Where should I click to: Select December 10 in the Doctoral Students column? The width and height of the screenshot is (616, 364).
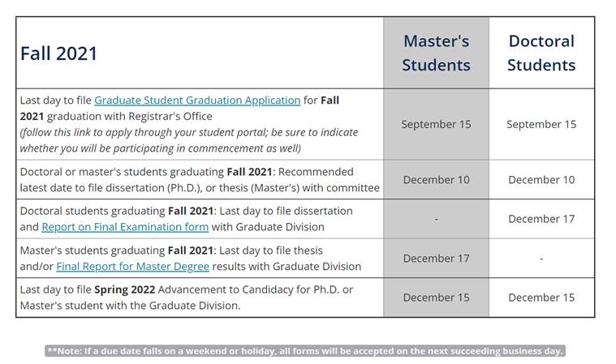(x=541, y=180)
